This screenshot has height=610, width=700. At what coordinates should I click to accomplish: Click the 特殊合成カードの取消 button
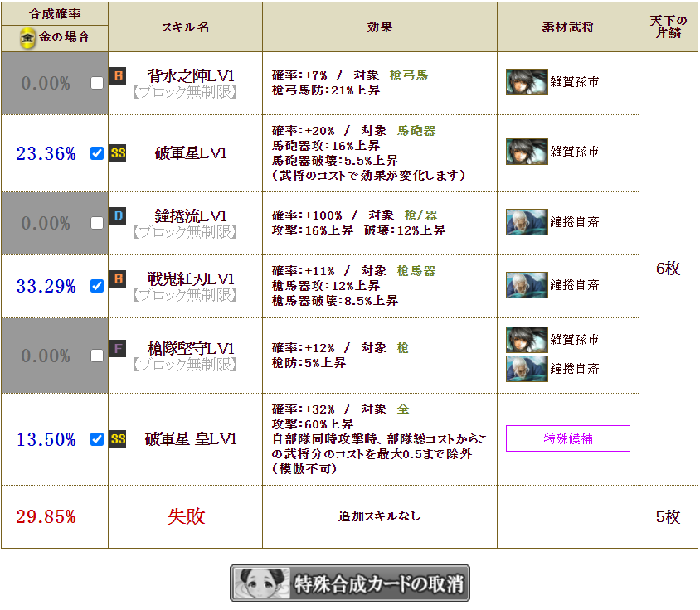click(350, 583)
